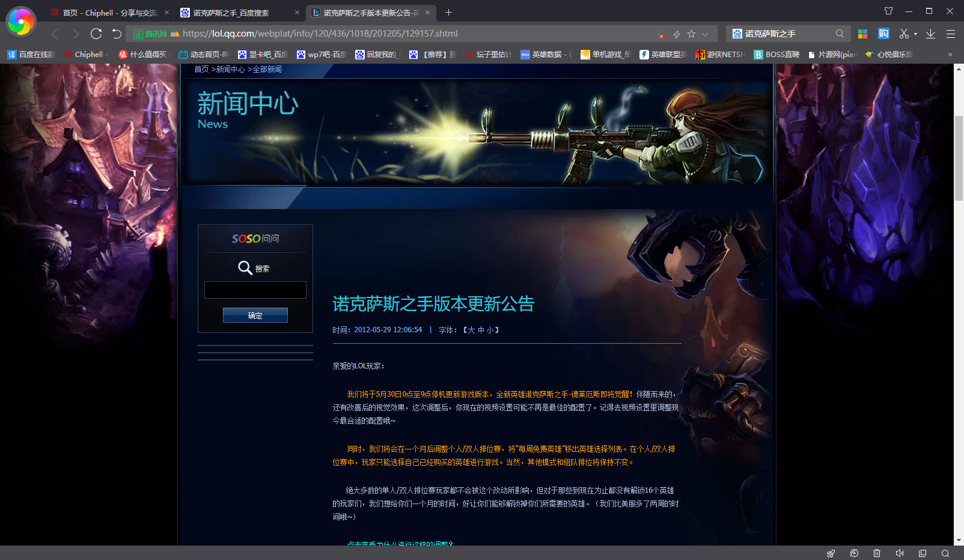Screen dimensions: 964x560
Task: Open 什么值得买 bookmark
Action: point(143,54)
